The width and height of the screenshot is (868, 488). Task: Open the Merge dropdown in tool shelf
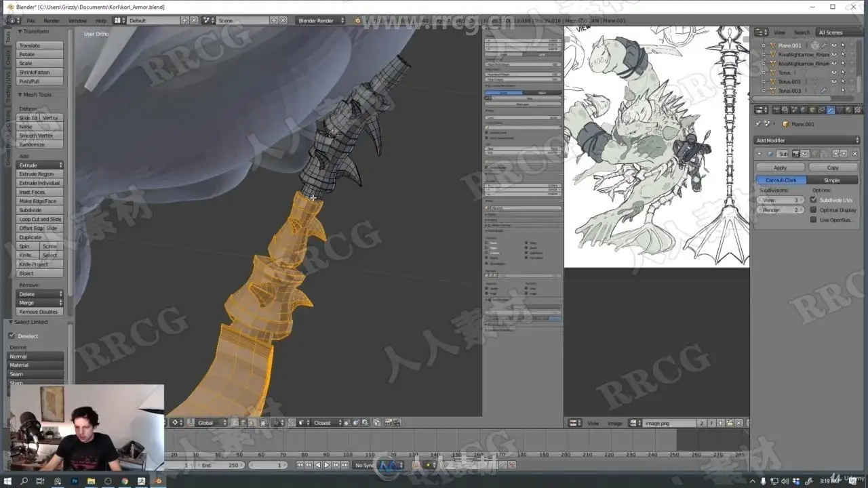pyautogui.click(x=40, y=303)
